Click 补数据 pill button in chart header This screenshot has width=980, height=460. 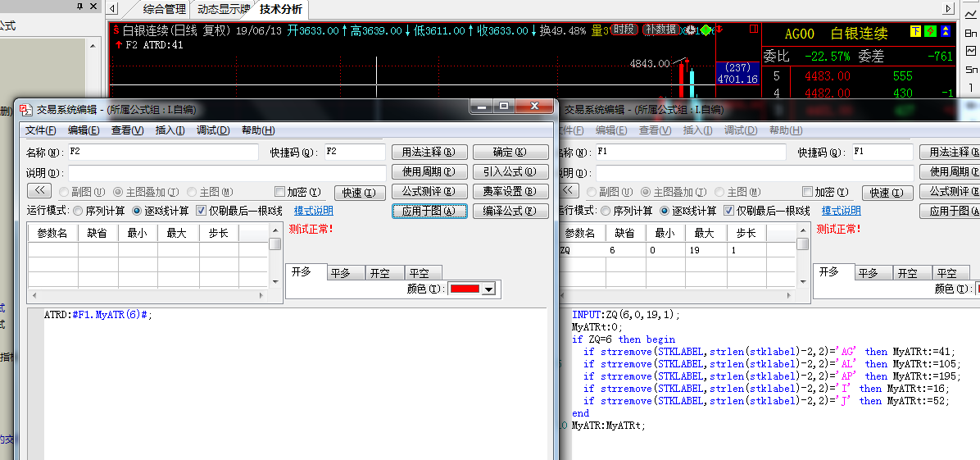point(660,30)
